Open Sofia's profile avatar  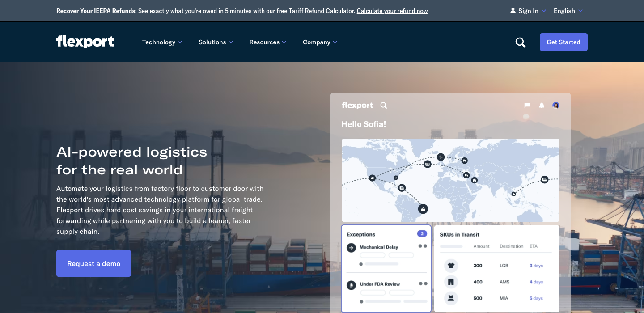(556, 105)
